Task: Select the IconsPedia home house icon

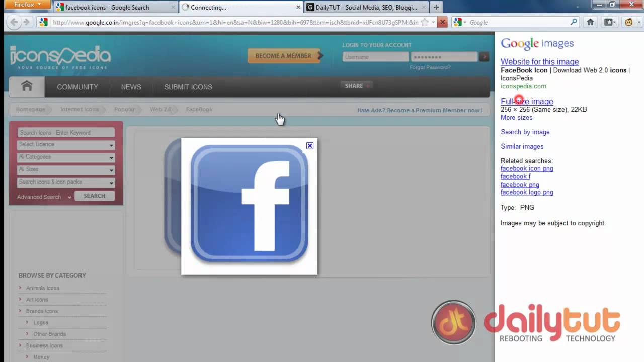Action: point(26,86)
